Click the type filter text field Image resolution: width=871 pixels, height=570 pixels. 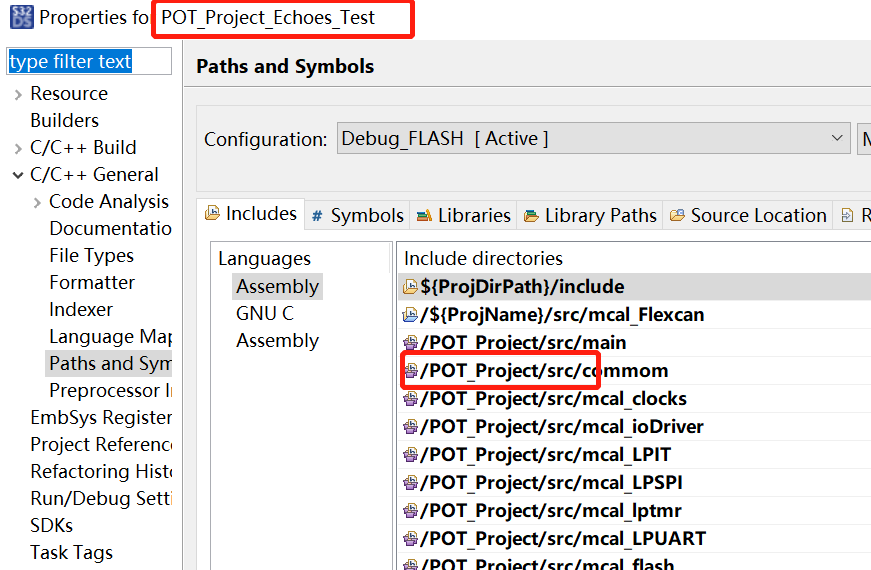tap(88, 62)
